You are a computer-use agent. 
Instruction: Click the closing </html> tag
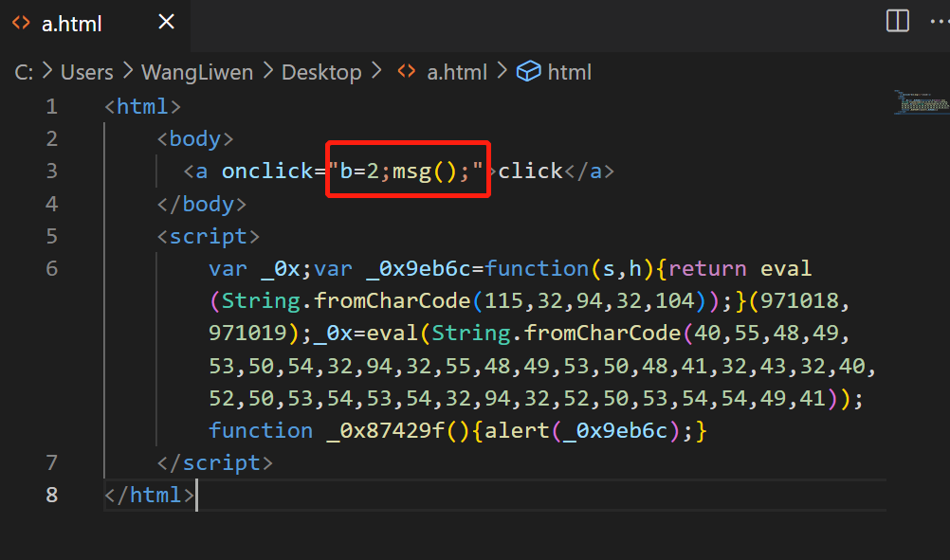click(x=149, y=496)
